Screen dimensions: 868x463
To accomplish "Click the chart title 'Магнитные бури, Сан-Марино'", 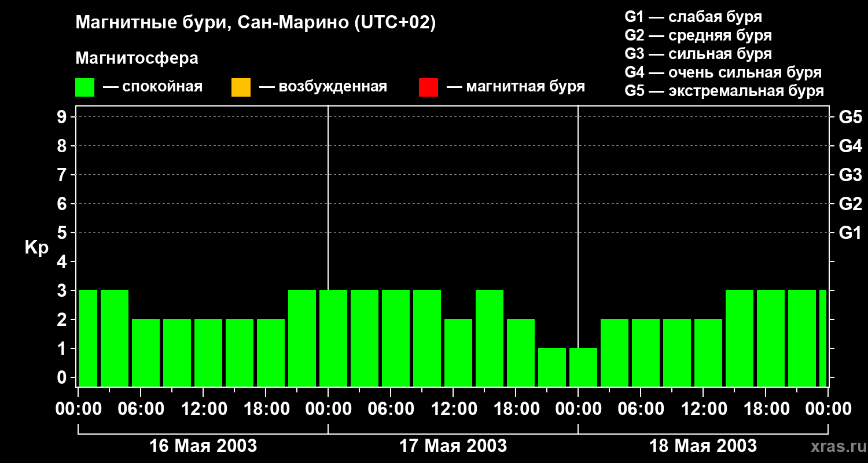I will click(211, 23).
